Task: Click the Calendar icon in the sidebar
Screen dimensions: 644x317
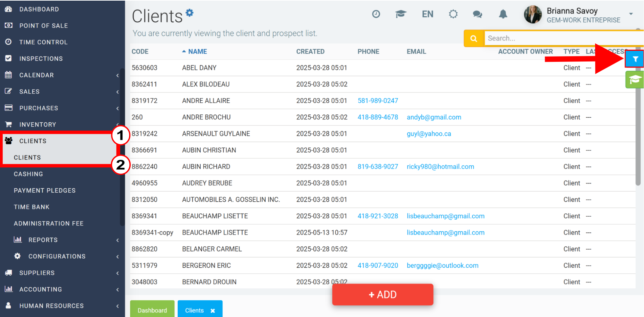Action: pos(9,75)
